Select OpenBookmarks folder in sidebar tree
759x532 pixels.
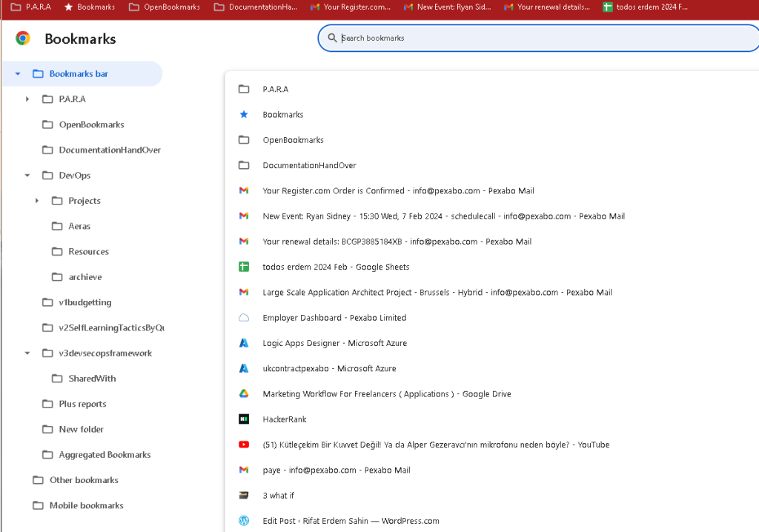[x=91, y=124]
